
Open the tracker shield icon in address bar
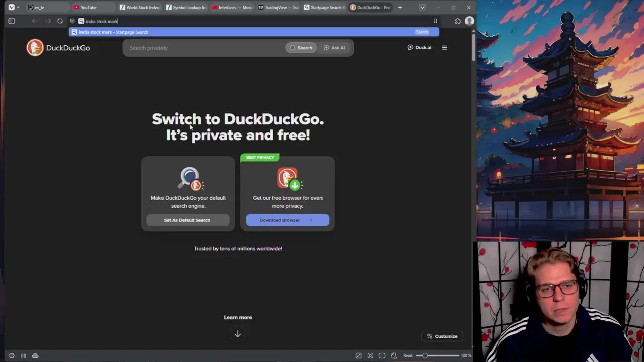click(x=72, y=21)
